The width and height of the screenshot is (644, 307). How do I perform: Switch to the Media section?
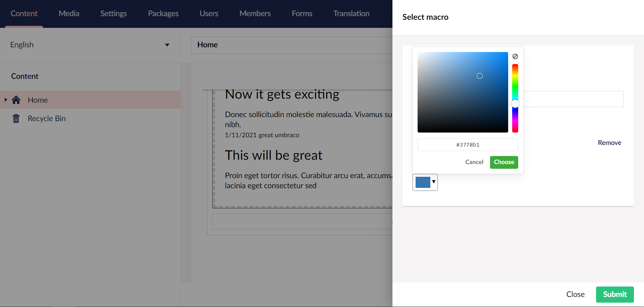69,13
